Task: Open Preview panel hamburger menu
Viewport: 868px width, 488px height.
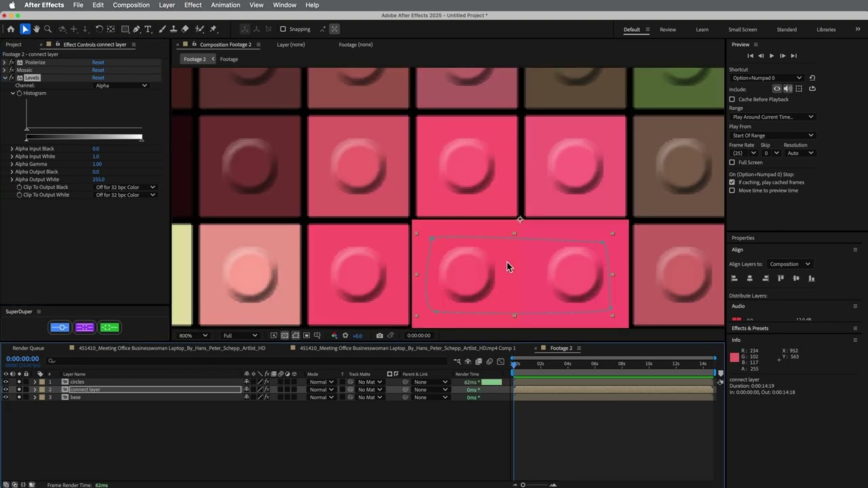Action: click(755, 45)
